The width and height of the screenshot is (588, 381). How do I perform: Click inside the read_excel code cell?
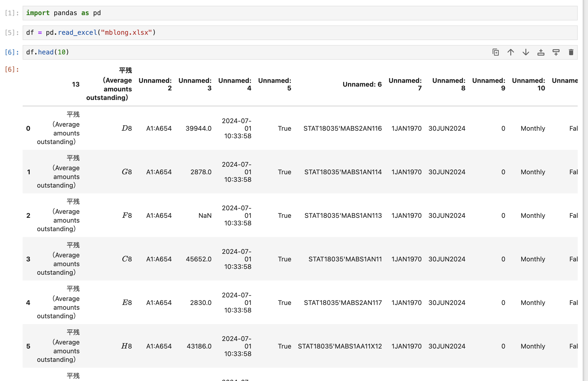tap(252, 33)
